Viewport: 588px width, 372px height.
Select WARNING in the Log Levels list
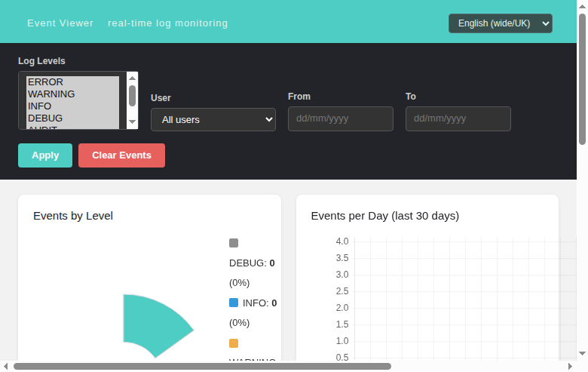pos(73,94)
